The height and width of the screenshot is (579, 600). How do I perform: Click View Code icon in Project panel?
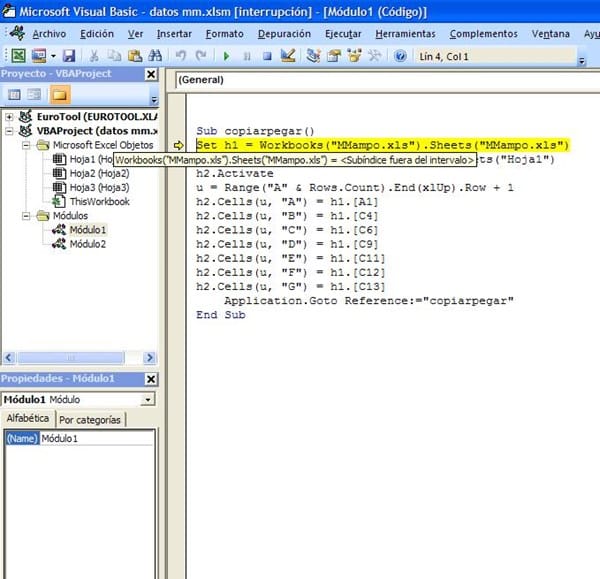(15, 95)
